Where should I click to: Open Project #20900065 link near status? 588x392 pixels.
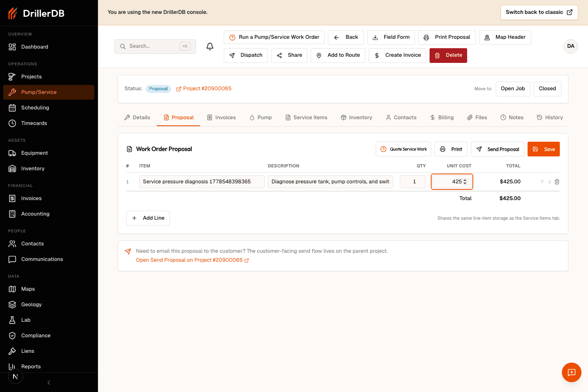(204, 89)
